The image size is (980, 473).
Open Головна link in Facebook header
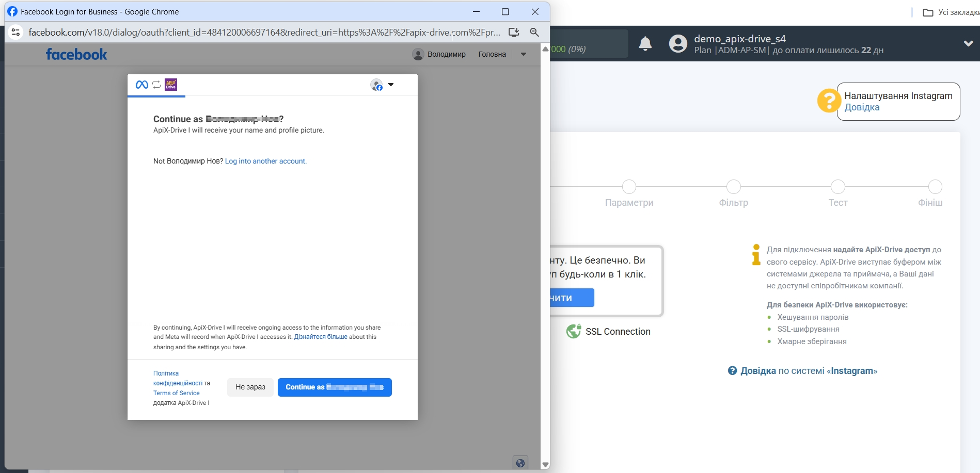click(492, 54)
